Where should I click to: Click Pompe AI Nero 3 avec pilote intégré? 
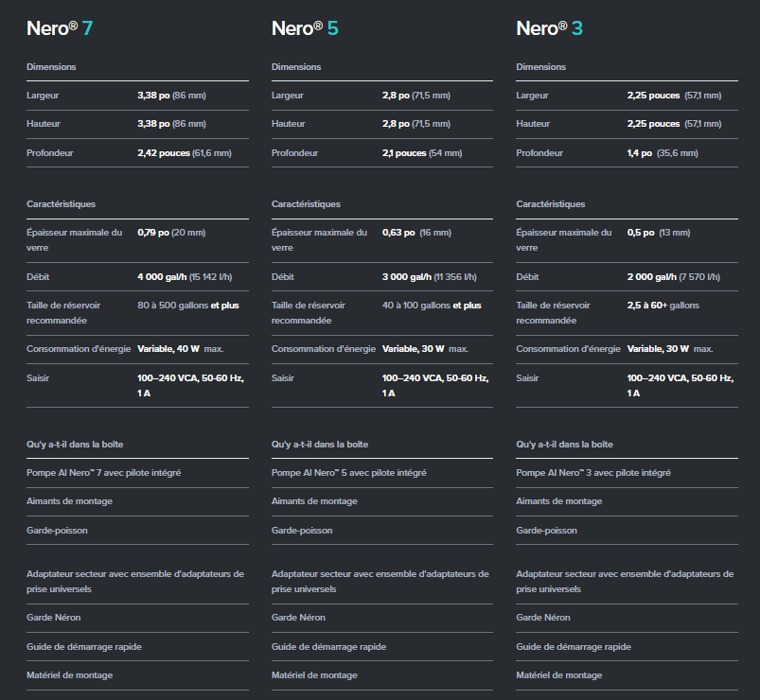593,473
